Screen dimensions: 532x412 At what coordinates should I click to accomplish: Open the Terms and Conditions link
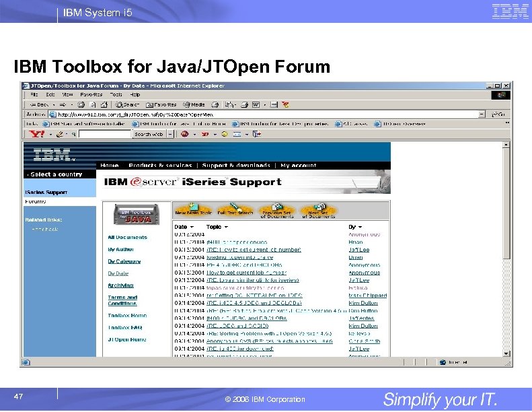[x=122, y=300]
